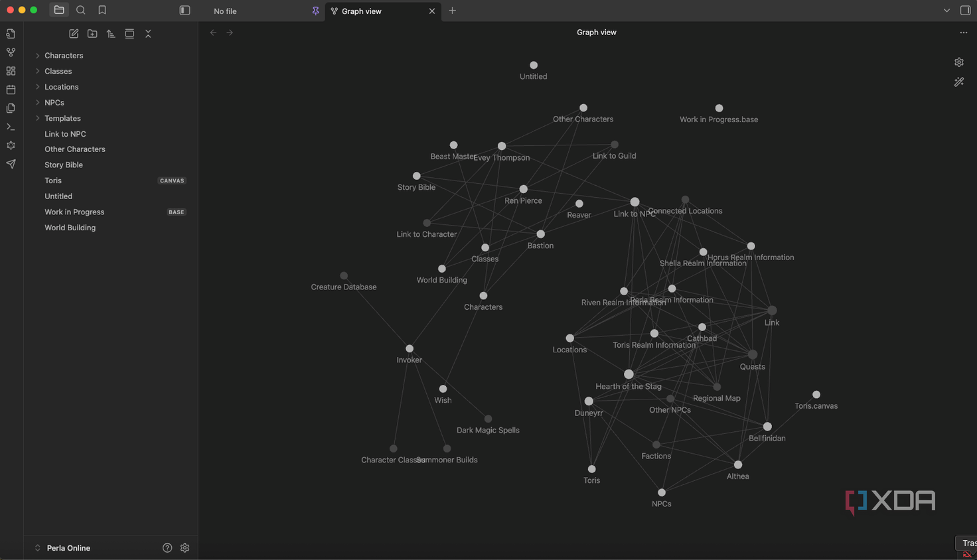The image size is (977, 560).
Task: Open graph settings gear icon
Action: 959,62
